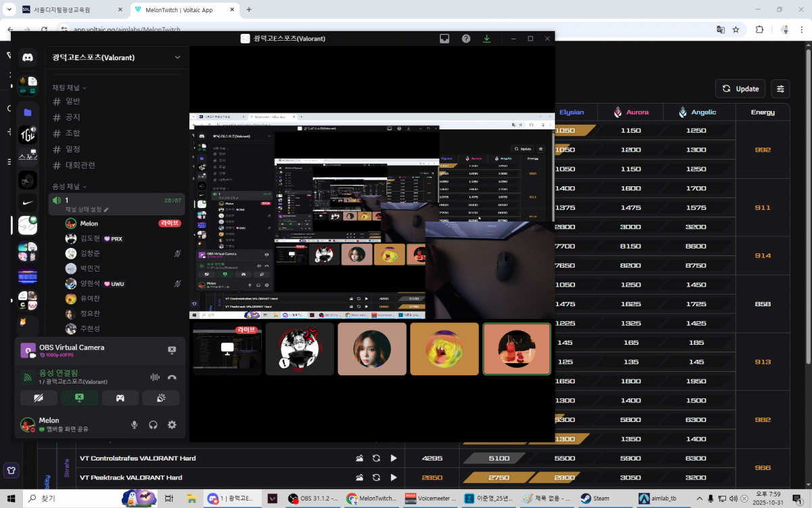This screenshot has width=812, height=508.
Task: Switch to the 서울디지털평생교육원 browser tab
Action: coord(64,10)
